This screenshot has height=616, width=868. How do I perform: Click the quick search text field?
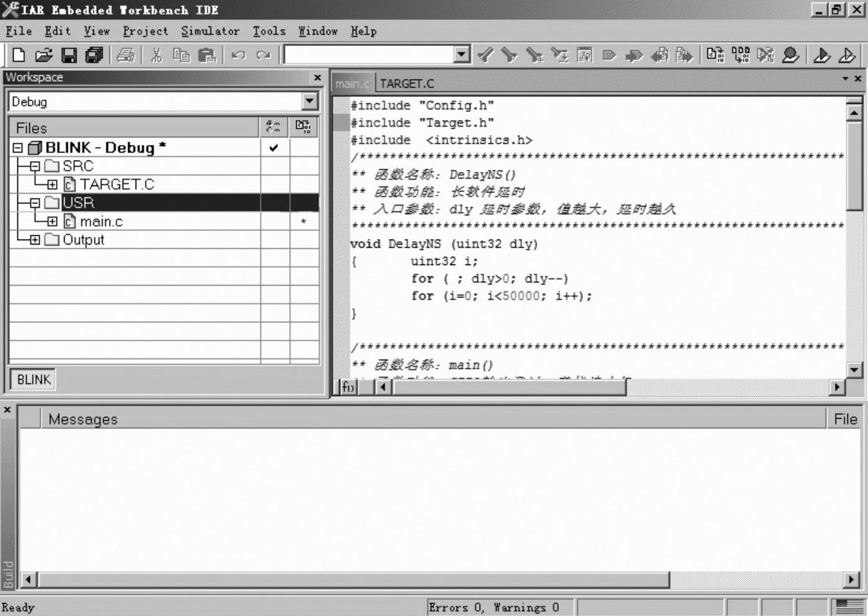[369, 55]
